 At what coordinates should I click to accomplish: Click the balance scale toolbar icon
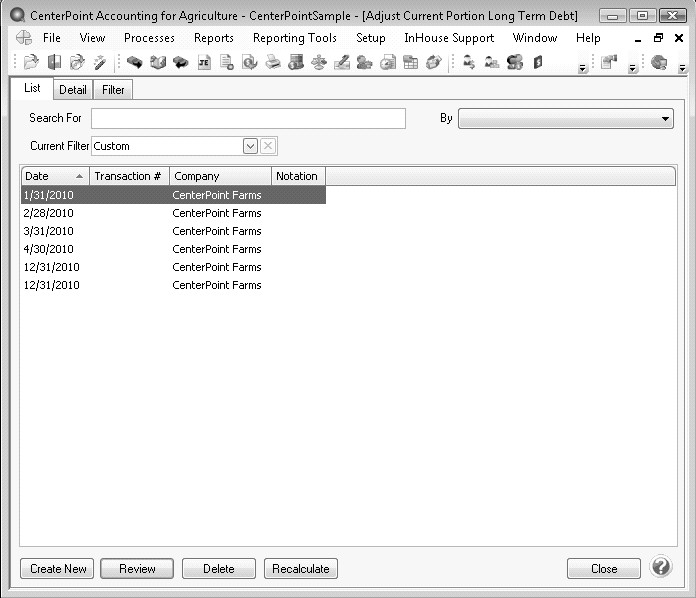point(319,62)
